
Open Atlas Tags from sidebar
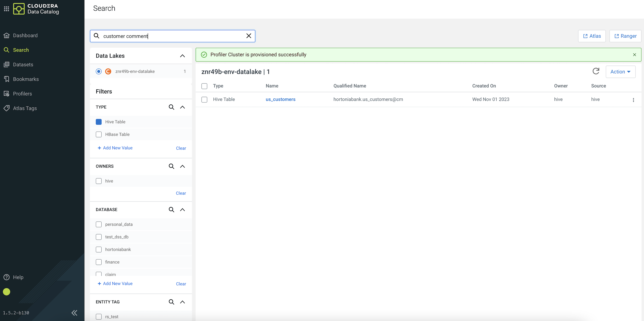pyautogui.click(x=25, y=108)
